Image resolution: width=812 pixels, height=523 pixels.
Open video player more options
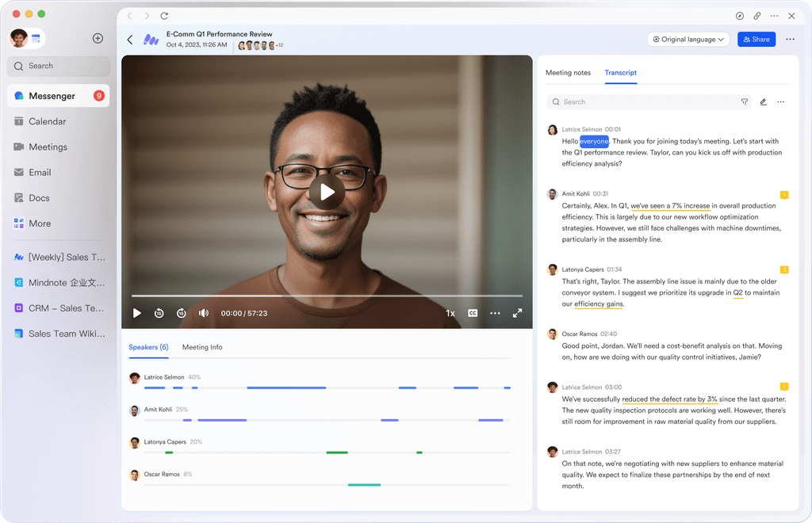(495, 313)
